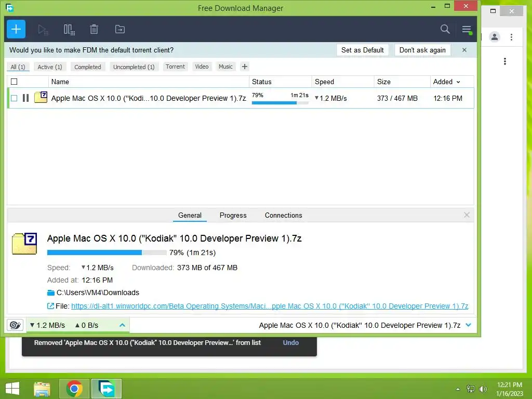The image size is (532, 399).
Task: Switch to the Progress details tab
Action: [233, 215]
